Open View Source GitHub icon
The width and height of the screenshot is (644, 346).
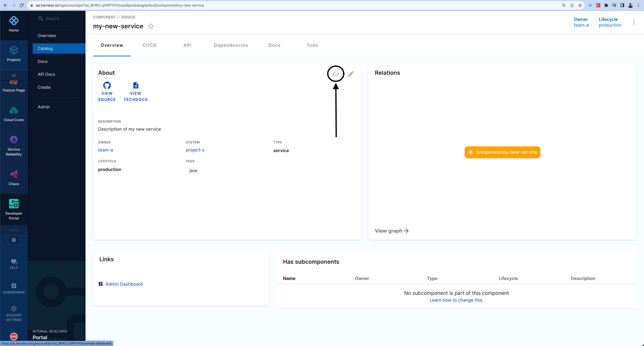tap(107, 85)
